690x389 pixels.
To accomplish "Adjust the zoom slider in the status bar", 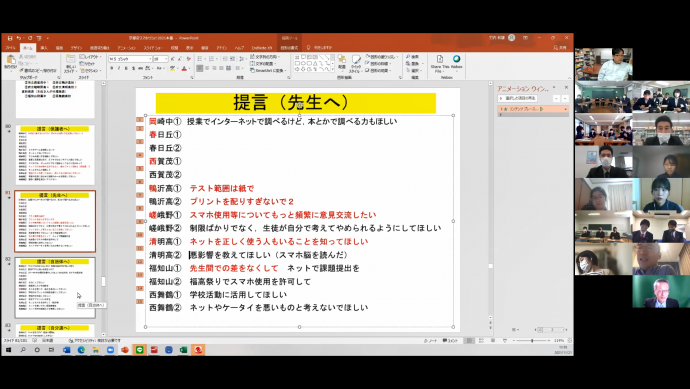I will coord(532,341).
